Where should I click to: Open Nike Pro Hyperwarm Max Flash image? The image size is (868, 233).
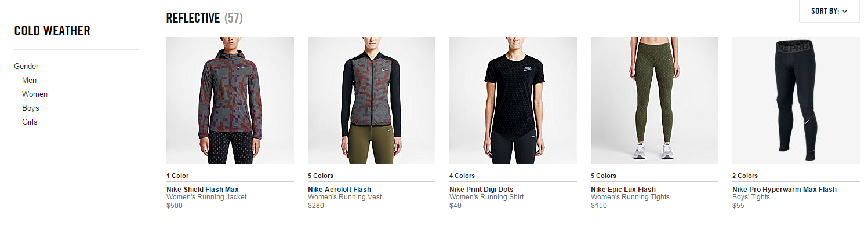[x=796, y=100]
